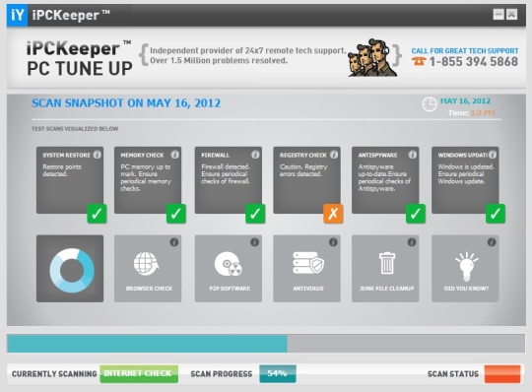Click the Did You Know info icon
This screenshot has width=532, height=392.
pos(492,242)
